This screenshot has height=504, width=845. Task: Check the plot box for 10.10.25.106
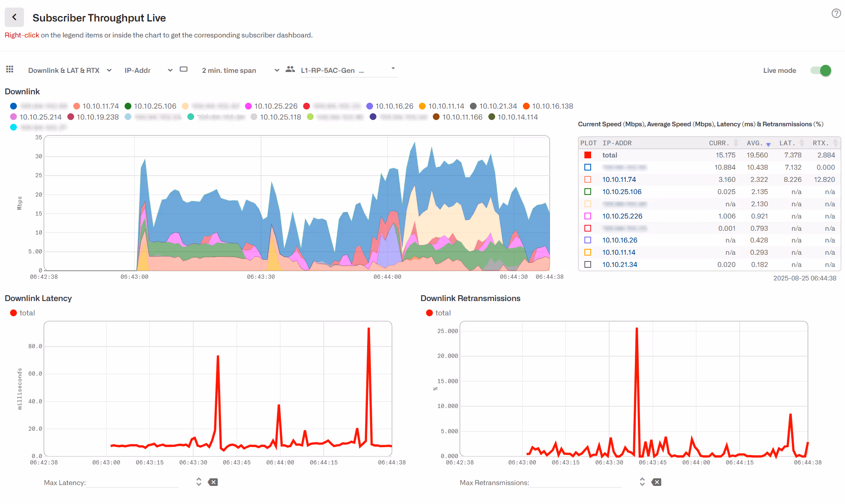pos(588,192)
